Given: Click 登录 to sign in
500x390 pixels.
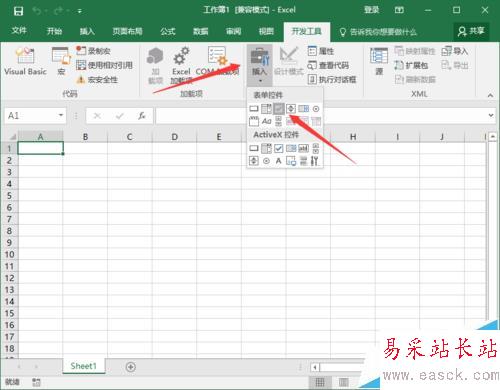Looking at the screenshot, I should [x=371, y=10].
